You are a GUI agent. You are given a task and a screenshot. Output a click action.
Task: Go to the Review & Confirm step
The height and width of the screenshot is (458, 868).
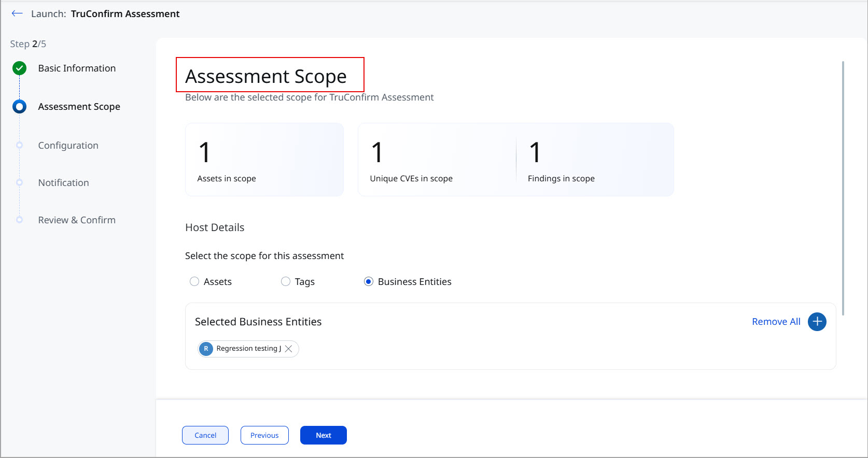pos(77,220)
